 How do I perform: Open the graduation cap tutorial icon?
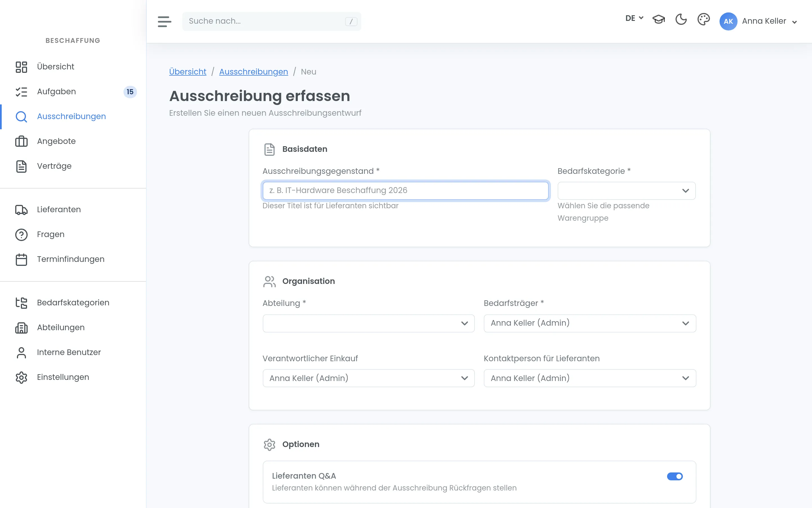pos(659,19)
